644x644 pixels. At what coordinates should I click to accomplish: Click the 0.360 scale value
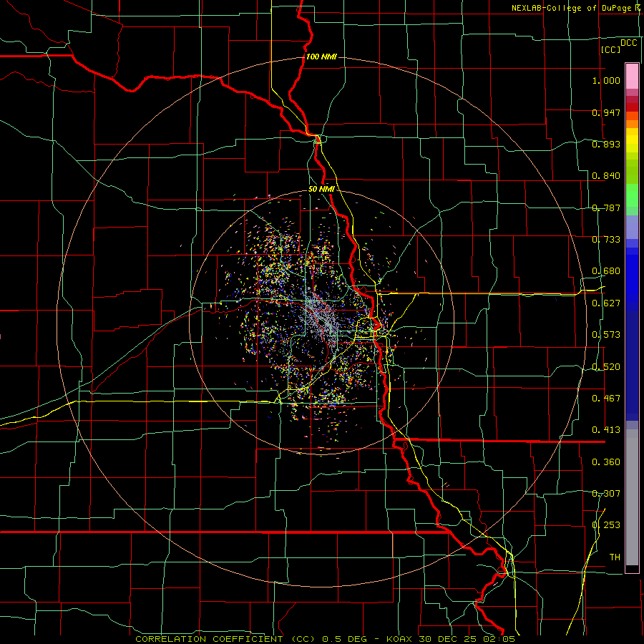click(x=606, y=462)
